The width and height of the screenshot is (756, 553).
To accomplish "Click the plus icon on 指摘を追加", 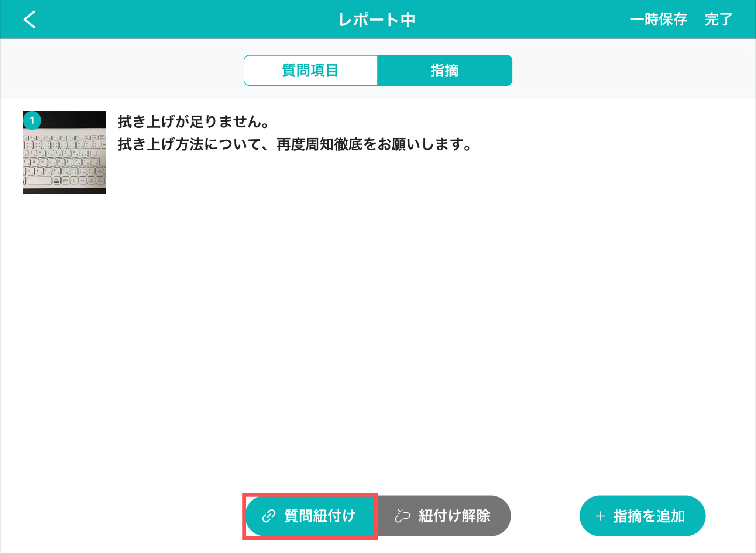I will pyautogui.click(x=601, y=516).
